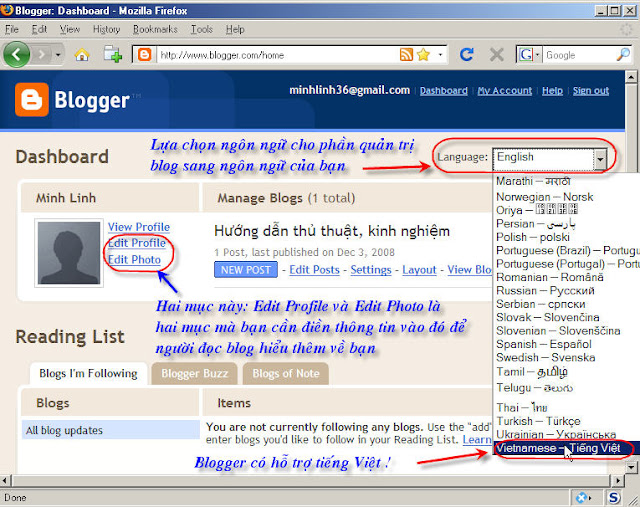The image size is (640, 507).
Task: Open the back/forward history dropdown arrow
Action: click(58, 54)
